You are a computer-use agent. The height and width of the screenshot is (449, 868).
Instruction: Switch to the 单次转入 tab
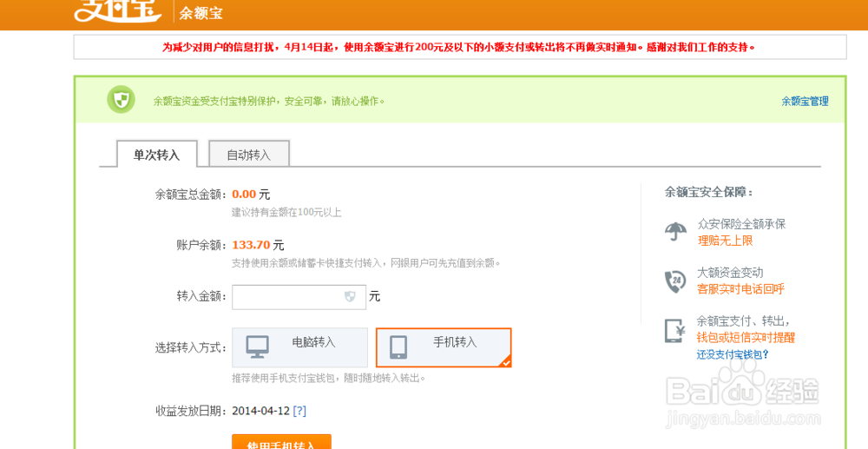pos(156,154)
